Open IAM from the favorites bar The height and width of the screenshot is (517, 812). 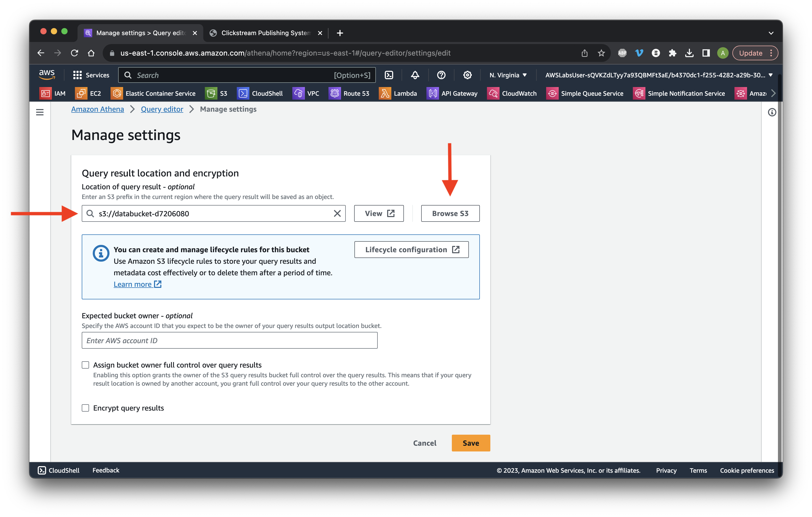coord(52,94)
